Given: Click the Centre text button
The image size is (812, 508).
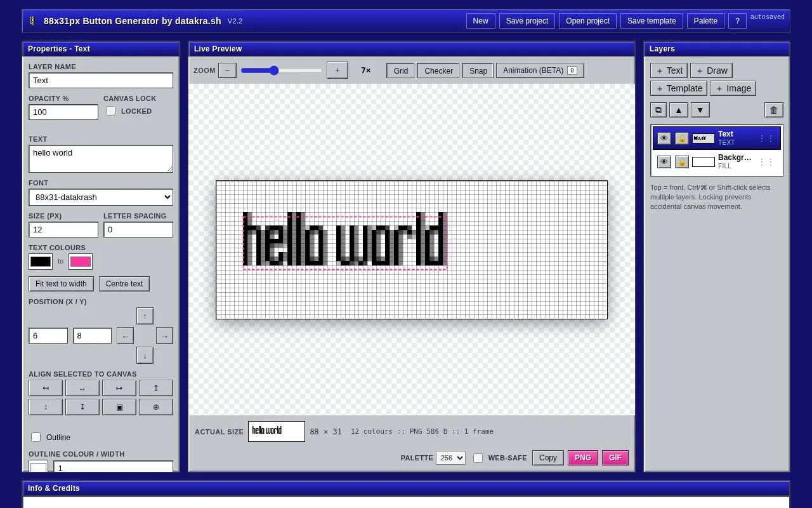Looking at the screenshot, I should [x=124, y=284].
